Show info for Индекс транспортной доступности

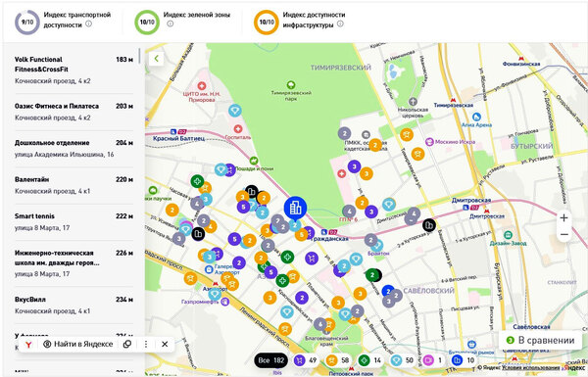88,24
